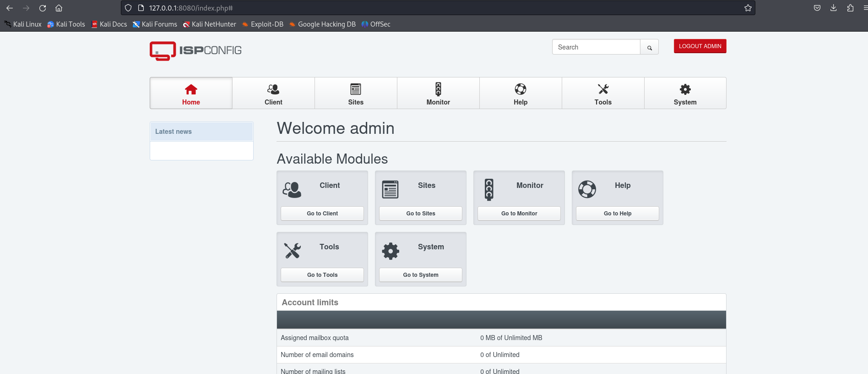Click the System module gear icon
This screenshot has width=868, height=374.
point(391,251)
